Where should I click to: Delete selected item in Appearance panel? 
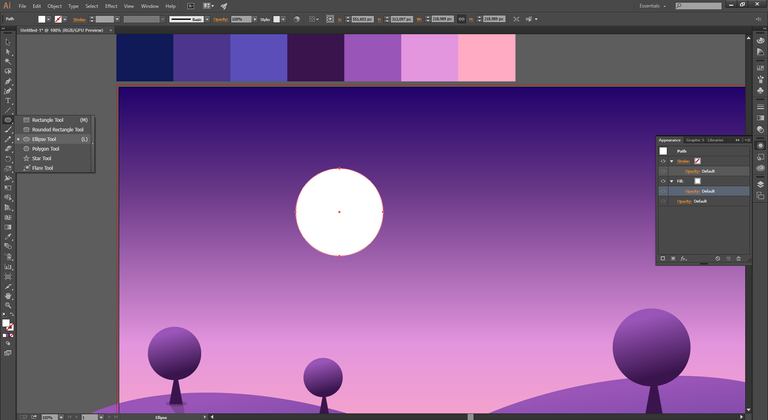point(739,258)
